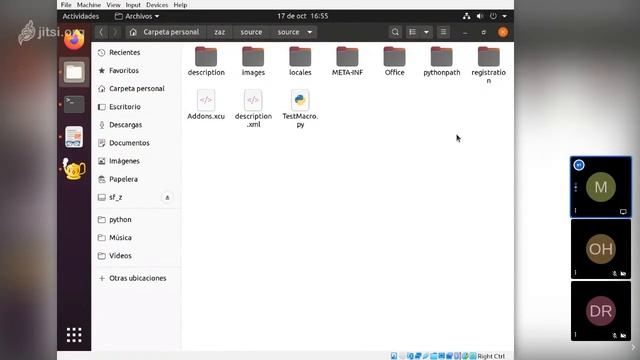
Task: Open the Terminal from the dock
Action: point(74,104)
